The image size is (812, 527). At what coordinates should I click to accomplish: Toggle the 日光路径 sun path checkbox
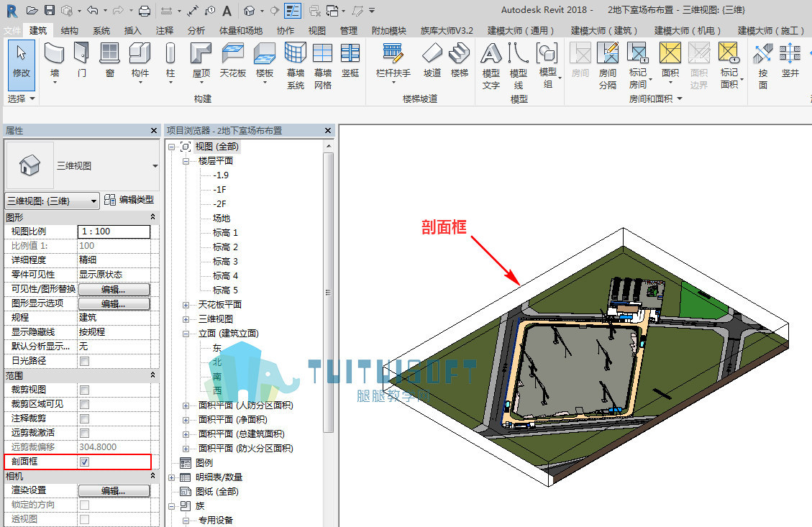pos(85,361)
